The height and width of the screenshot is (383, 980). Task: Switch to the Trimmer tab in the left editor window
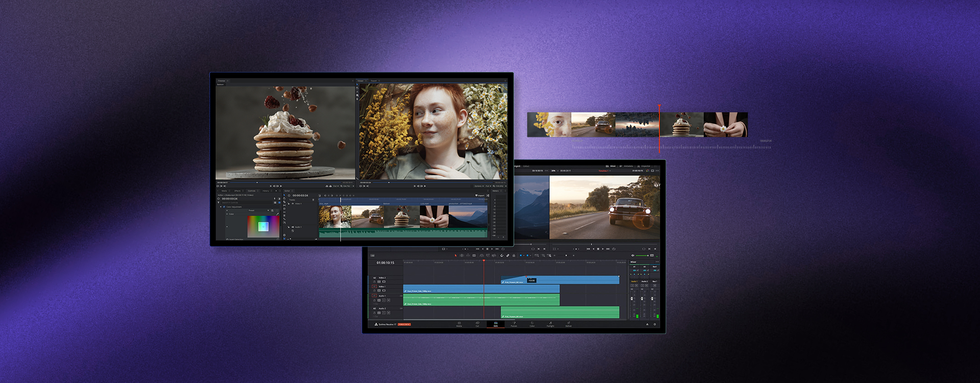[x=222, y=81]
